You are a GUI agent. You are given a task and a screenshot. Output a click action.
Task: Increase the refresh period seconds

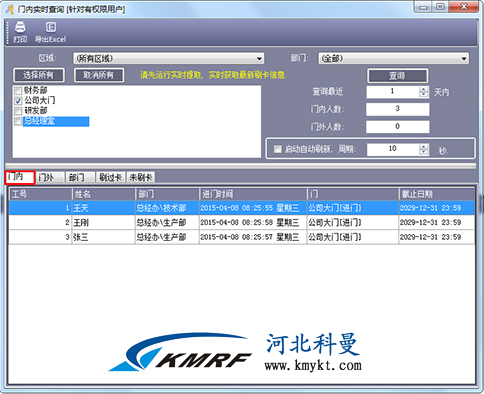[x=423, y=147]
